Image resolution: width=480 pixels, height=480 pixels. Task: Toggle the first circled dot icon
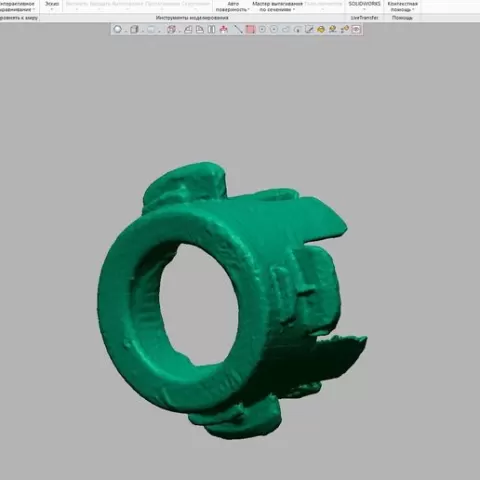[x=262, y=29]
